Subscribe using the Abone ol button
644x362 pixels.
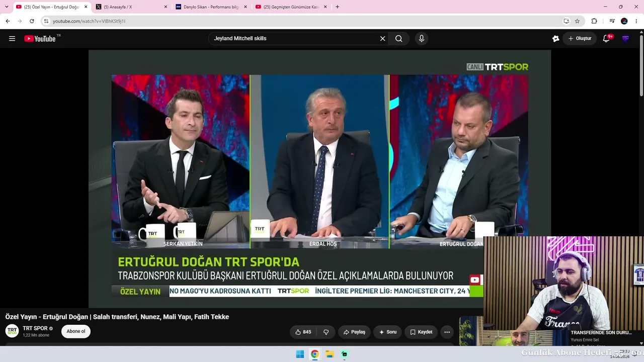click(76, 331)
